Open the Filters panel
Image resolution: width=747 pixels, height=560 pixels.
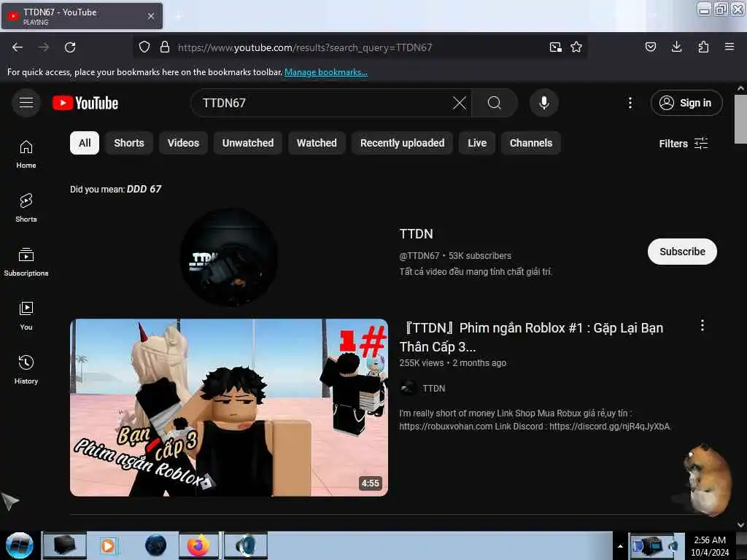tap(684, 144)
